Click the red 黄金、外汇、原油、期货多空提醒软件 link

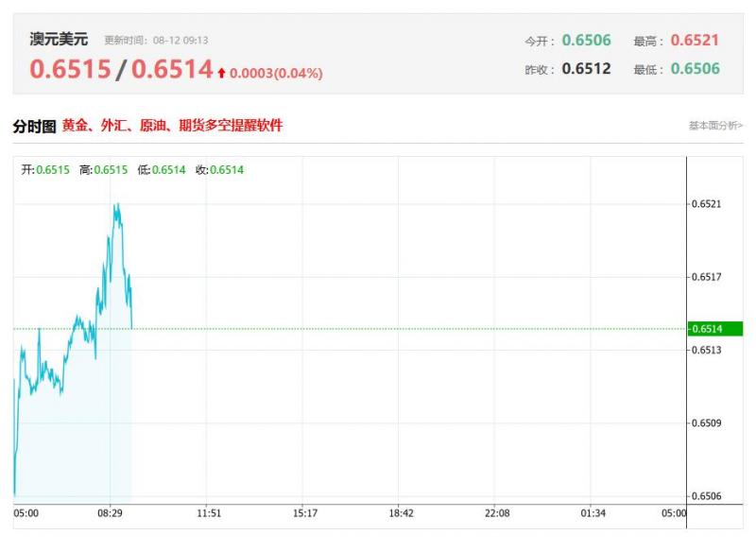tap(172, 126)
